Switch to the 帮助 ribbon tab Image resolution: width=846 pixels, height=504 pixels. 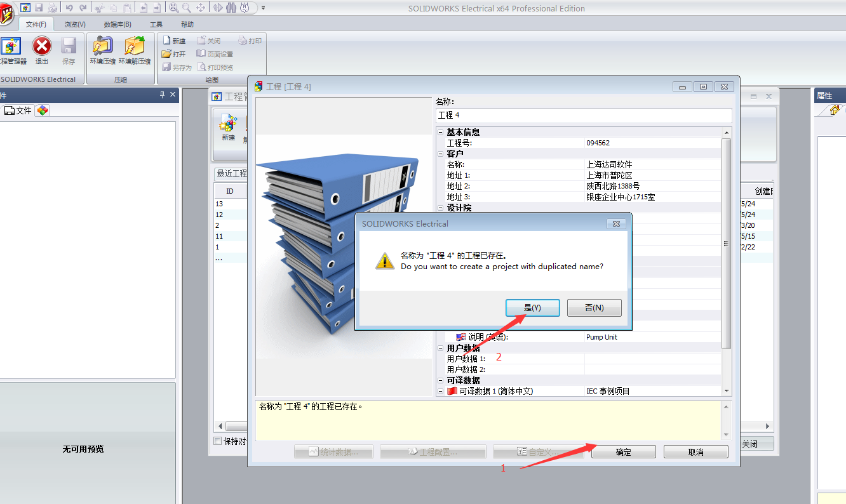(187, 24)
